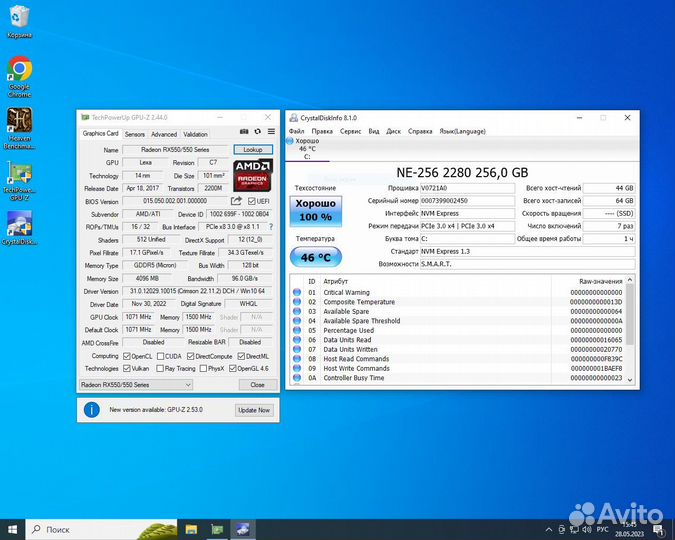Viewport: 675px width, 540px height.
Task: Switch to GPU-Z taskbar icon
Action: click(217, 529)
